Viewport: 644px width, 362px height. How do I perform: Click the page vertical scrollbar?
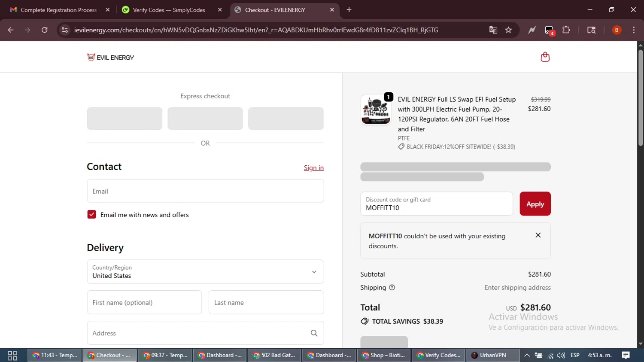640,98
